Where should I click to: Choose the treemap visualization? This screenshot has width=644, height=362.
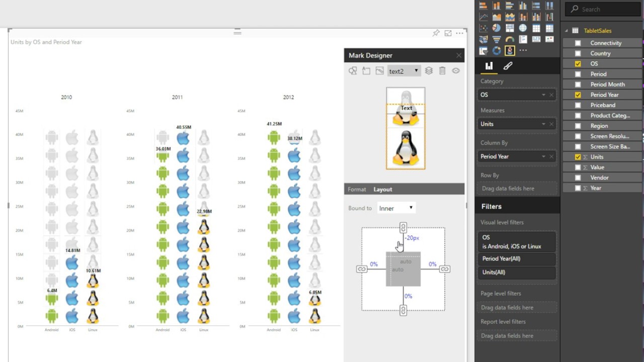coord(510,28)
